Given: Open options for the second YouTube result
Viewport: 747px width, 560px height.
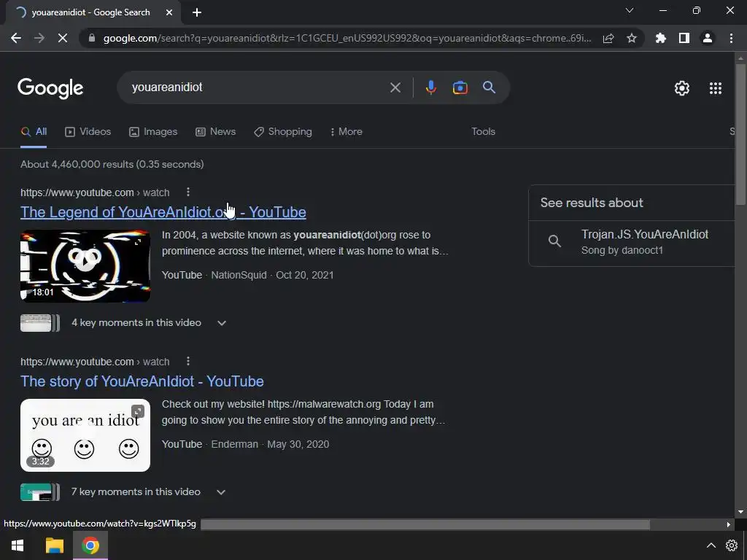Looking at the screenshot, I should click(188, 361).
